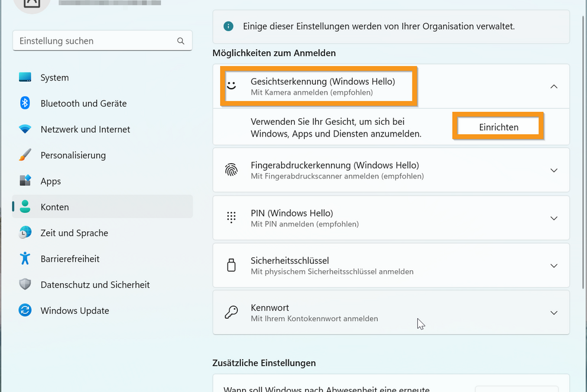Viewport: 587px width, 392px height.
Task: Click the Windows Update sync icon
Action: click(x=25, y=310)
